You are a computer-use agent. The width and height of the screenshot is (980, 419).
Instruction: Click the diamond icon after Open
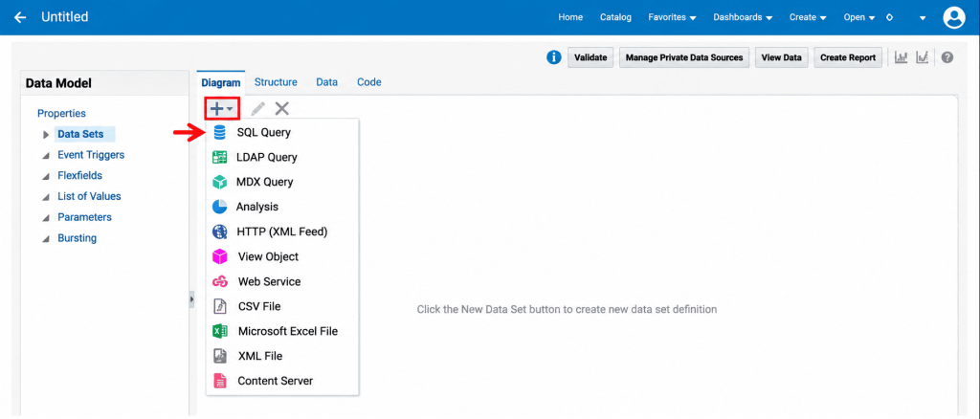(889, 17)
